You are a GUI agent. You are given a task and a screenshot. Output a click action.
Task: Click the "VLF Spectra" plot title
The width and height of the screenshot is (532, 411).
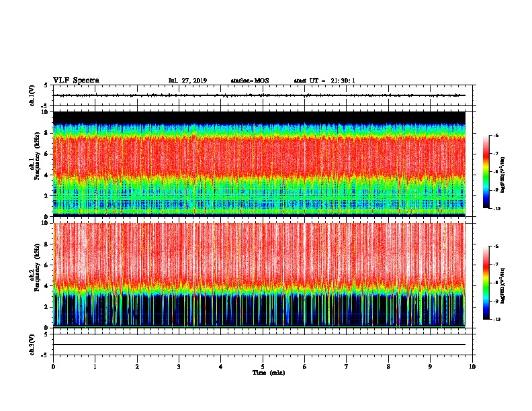[x=77, y=81]
